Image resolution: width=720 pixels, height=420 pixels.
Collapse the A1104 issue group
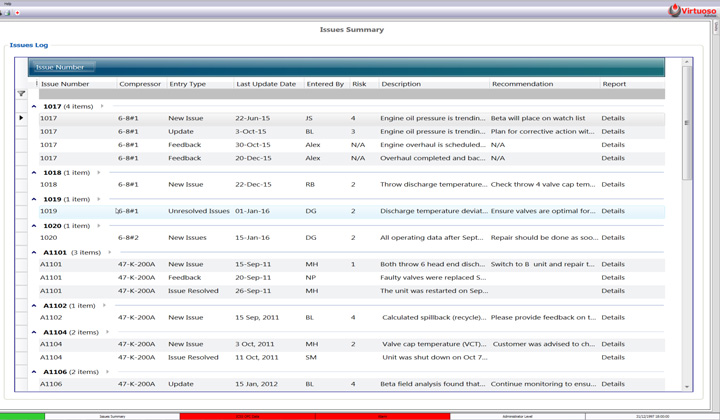[34, 332]
